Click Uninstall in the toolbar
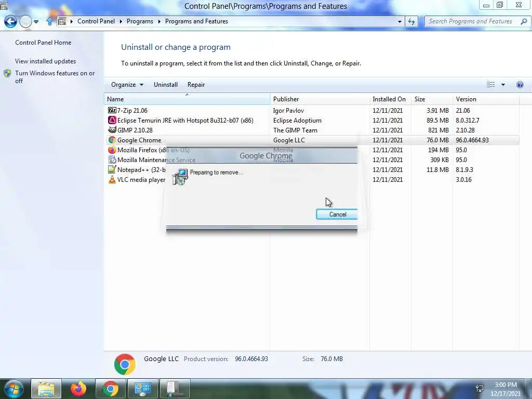The height and width of the screenshot is (399, 532). coord(166,85)
